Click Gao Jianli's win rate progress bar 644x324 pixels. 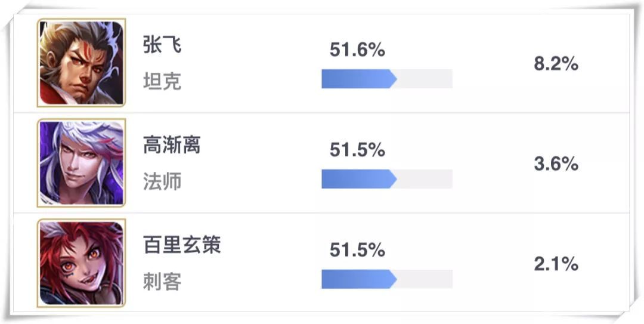coord(387,179)
